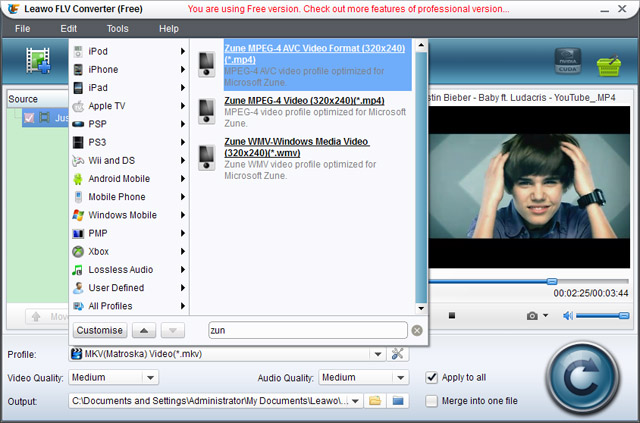The height and width of the screenshot is (423, 640).
Task: Stop video playback
Action: pos(451,316)
